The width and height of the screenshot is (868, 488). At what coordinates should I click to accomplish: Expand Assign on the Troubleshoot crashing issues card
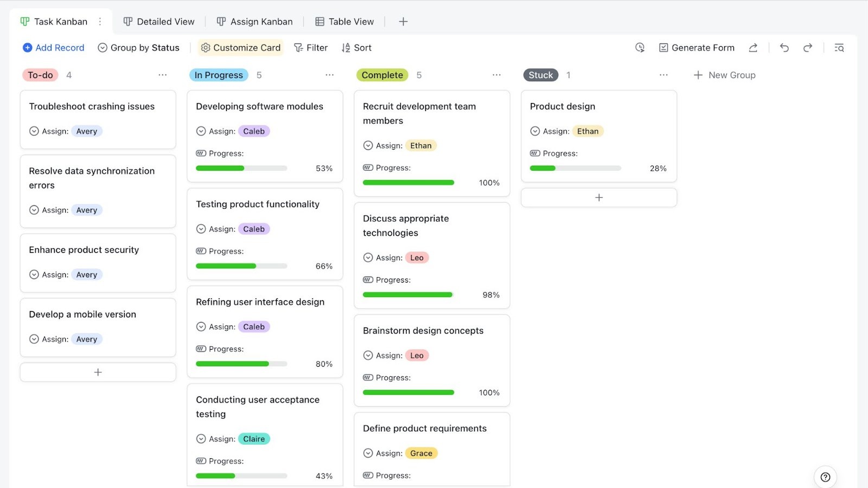coord(34,131)
